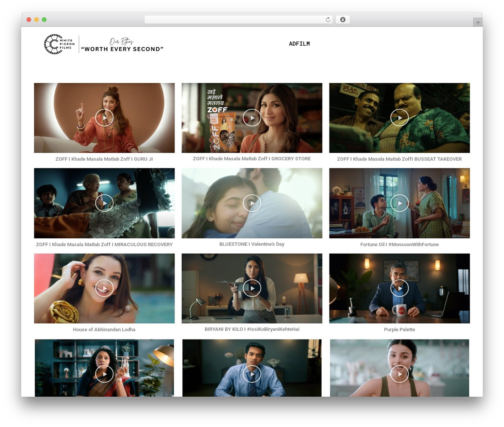Play the BIRYANI BY KILO video
Screen dimensions: 504x427
pyautogui.click(x=252, y=288)
